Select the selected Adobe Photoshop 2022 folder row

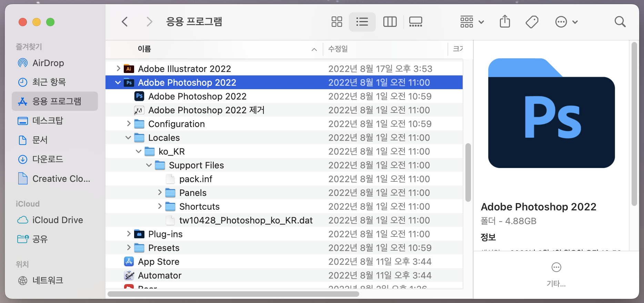284,83
